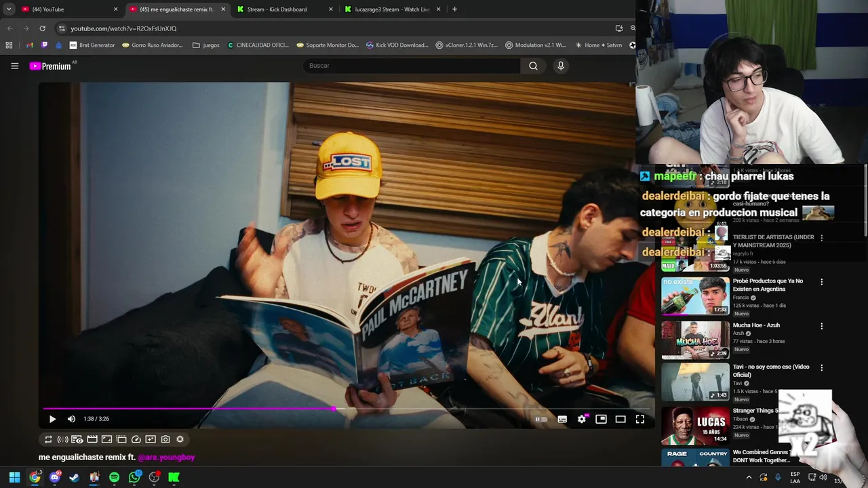The width and height of the screenshot is (868, 488).
Task: Open the YouTube hamburger guide menu
Action: pos(14,66)
